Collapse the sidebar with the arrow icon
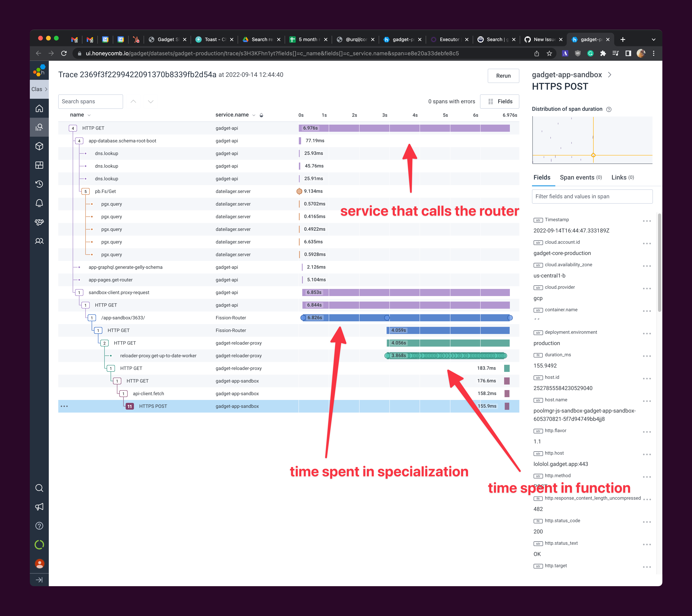Viewport: 692px width, 616px height. click(x=40, y=579)
